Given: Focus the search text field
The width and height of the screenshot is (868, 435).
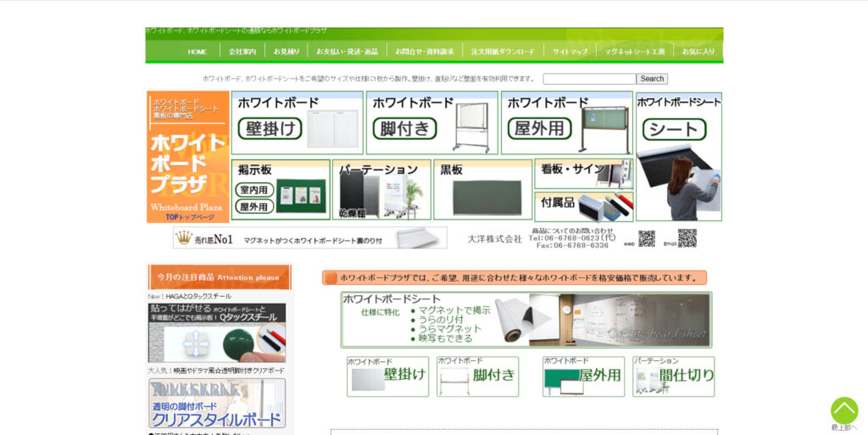Looking at the screenshot, I should (x=590, y=79).
